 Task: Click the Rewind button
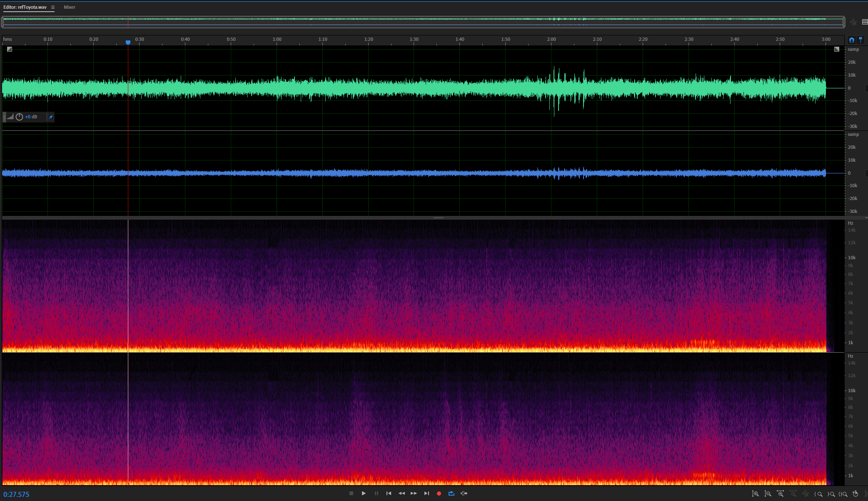point(402,493)
